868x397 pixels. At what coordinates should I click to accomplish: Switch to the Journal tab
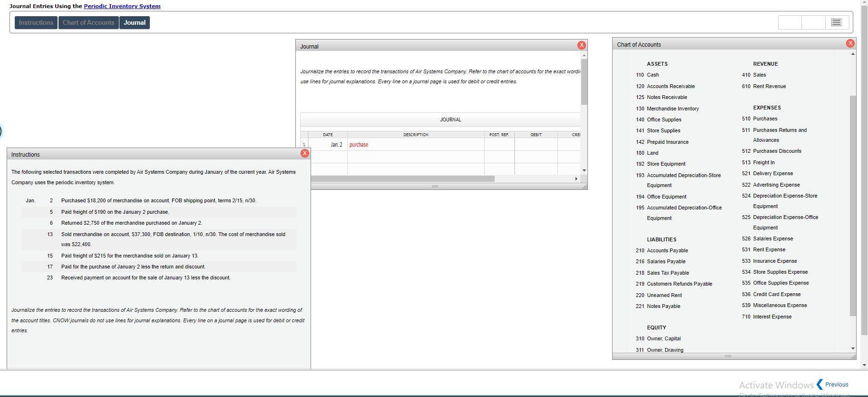click(135, 22)
